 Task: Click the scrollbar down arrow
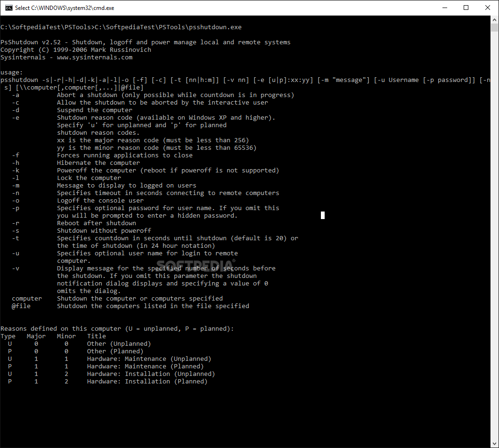coord(494,444)
